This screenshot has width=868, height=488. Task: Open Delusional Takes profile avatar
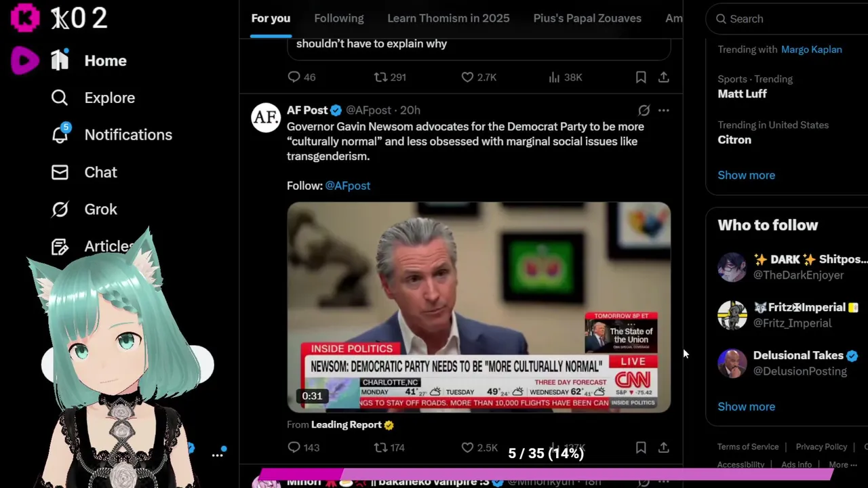tap(732, 363)
